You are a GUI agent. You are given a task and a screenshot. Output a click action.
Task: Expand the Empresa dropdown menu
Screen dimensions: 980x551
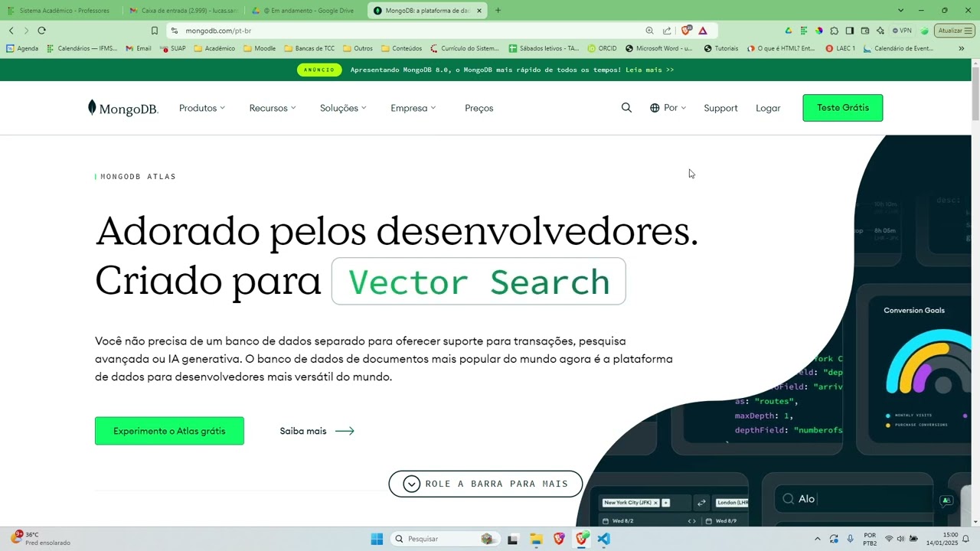pos(413,108)
